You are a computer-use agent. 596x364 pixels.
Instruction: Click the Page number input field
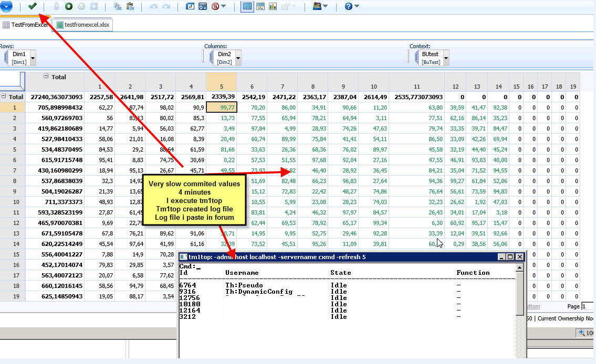coord(588,306)
